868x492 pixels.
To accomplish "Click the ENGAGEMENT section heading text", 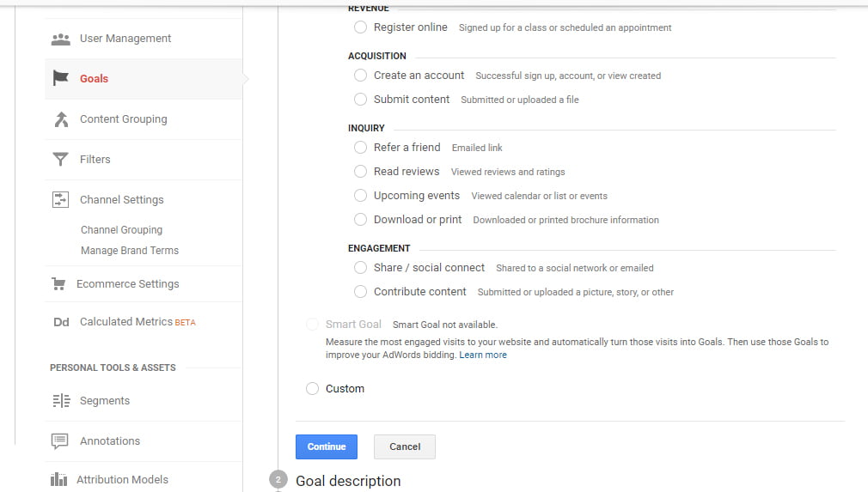I will pyautogui.click(x=379, y=248).
